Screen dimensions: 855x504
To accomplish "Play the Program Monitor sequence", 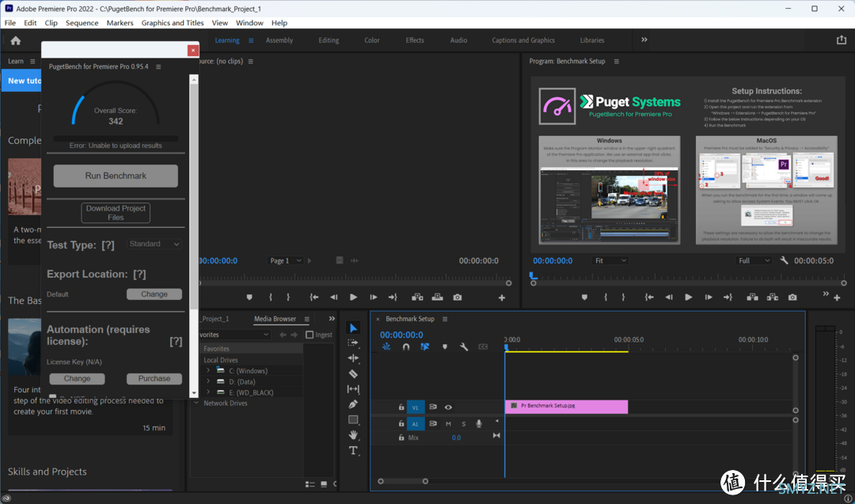I will 689,297.
